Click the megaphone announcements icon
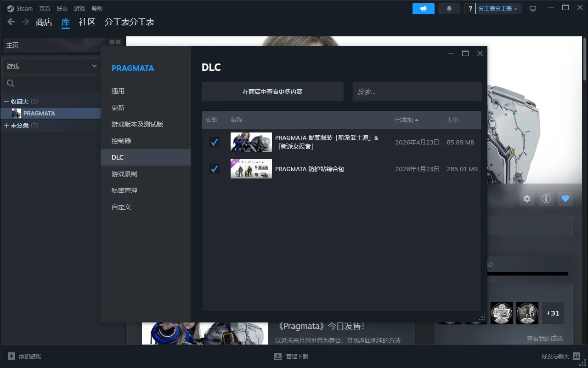This screenshot has width=588, height=368. click(423, 9)
